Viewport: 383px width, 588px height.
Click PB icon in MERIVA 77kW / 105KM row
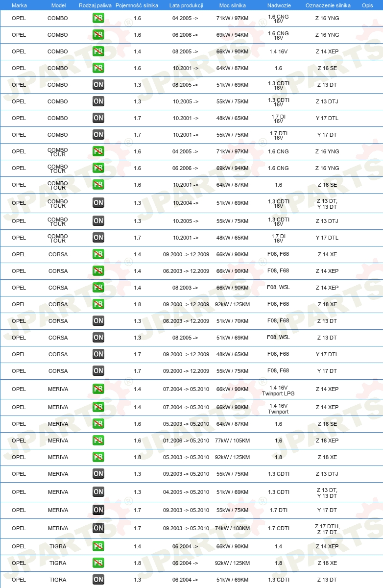[98, 441]
